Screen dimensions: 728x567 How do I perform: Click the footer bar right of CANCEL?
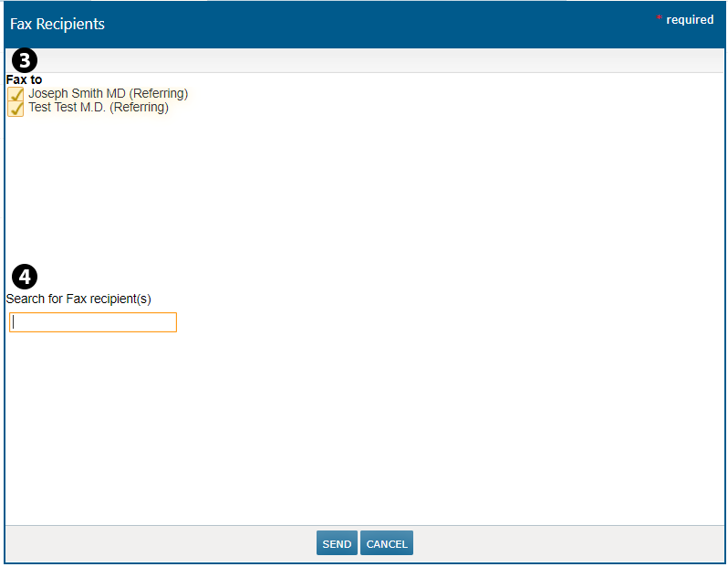[x=566, y=544]
